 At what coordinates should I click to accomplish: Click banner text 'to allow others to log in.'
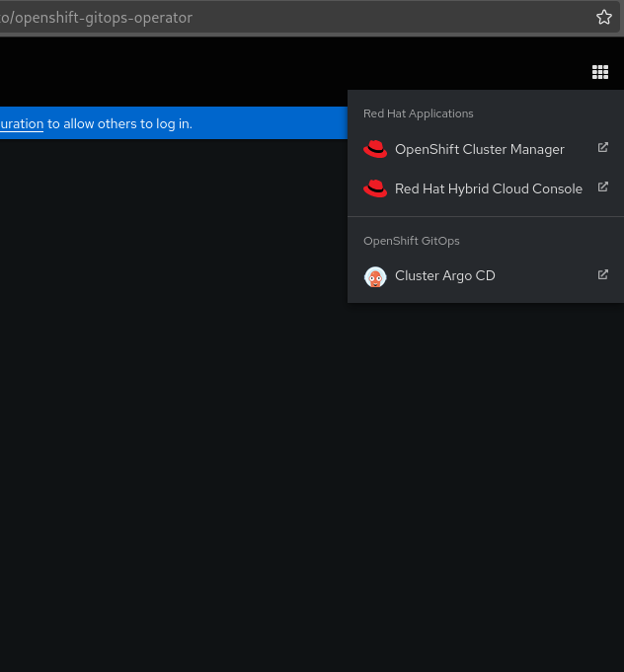[x=119, y=124]
